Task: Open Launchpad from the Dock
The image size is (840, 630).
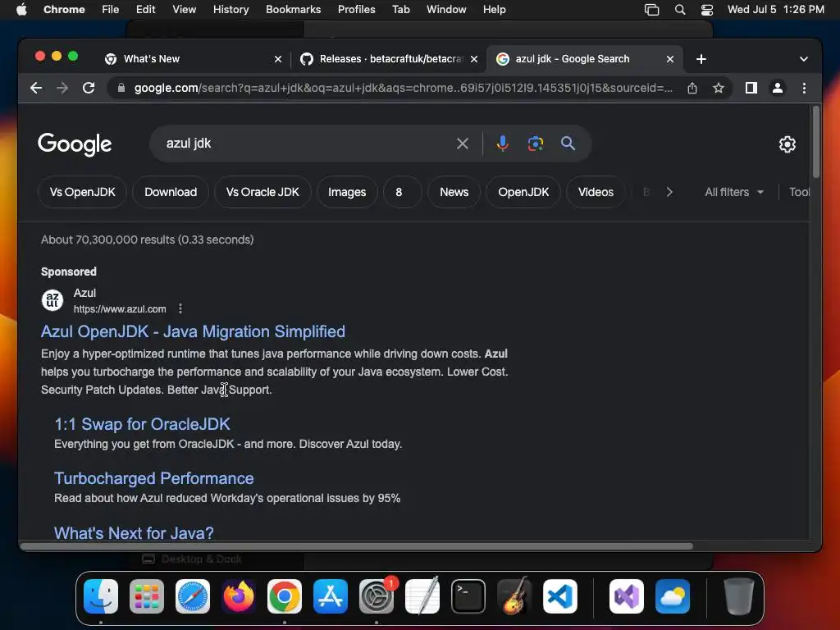Action: click(147, 596)
